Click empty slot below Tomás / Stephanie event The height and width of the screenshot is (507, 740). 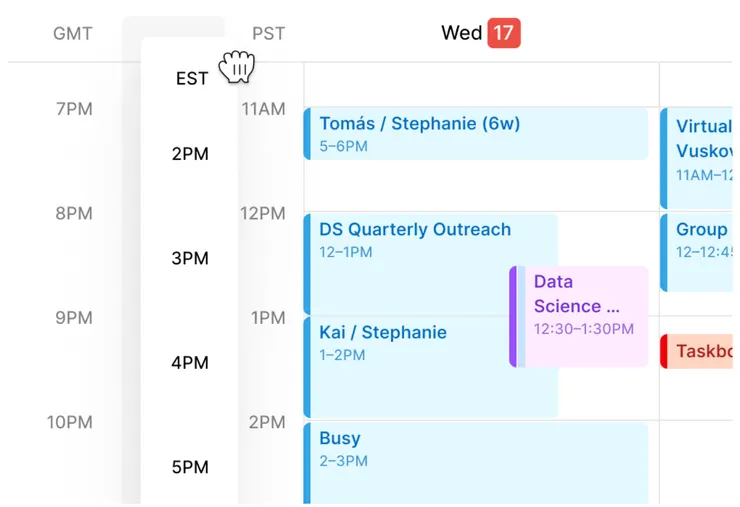click(x=476, y=186)
